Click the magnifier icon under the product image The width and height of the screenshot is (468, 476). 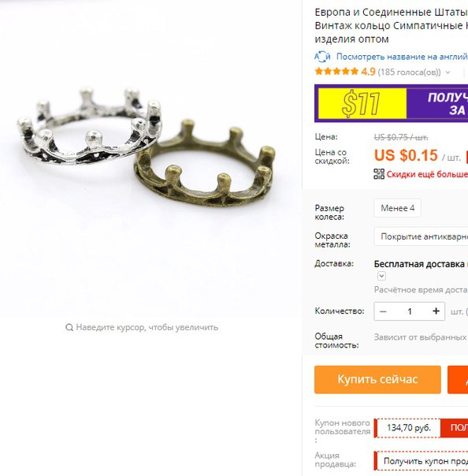pos(69,327)
